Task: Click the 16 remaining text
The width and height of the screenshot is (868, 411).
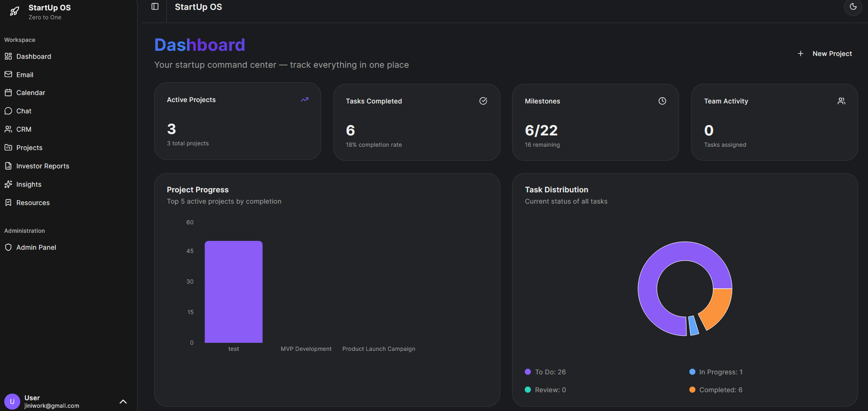Action: (x=542, y=145)
